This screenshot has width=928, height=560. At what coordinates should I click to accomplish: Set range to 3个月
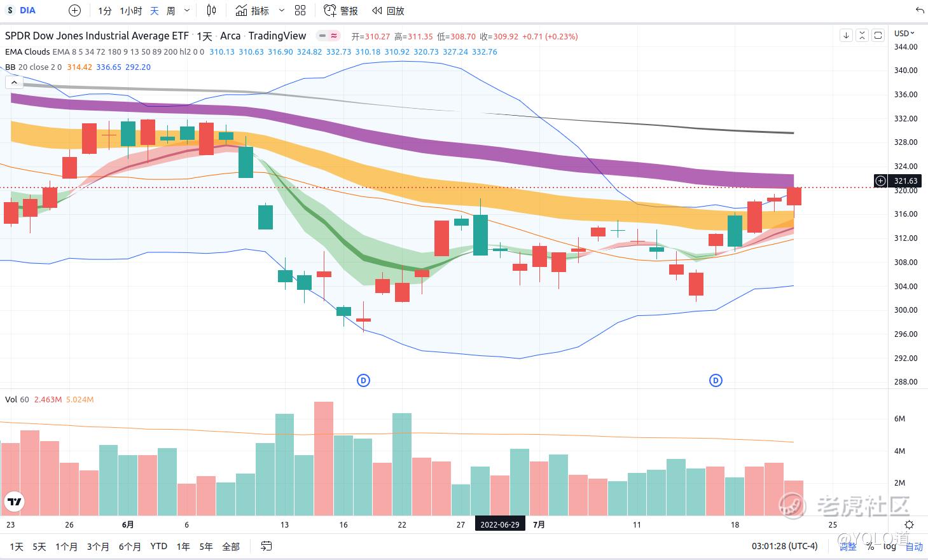98,547
